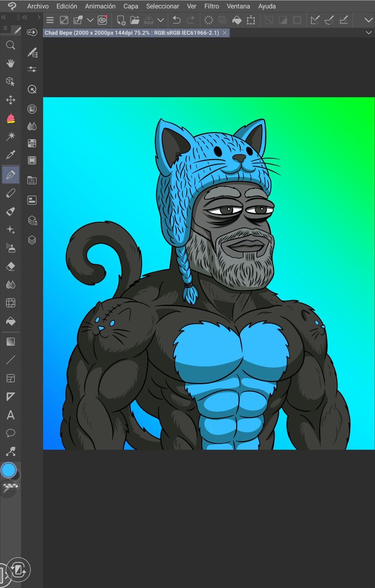Open the Quick Access cloud-arrow palette
Viewport: 375px width, 588px height.
click(x=32, y=32)
